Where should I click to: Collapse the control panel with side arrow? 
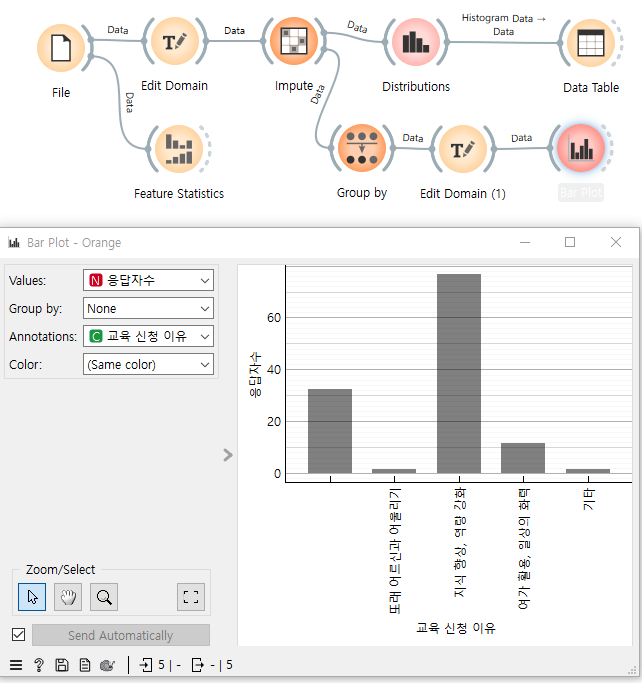(x=228, y=455)
